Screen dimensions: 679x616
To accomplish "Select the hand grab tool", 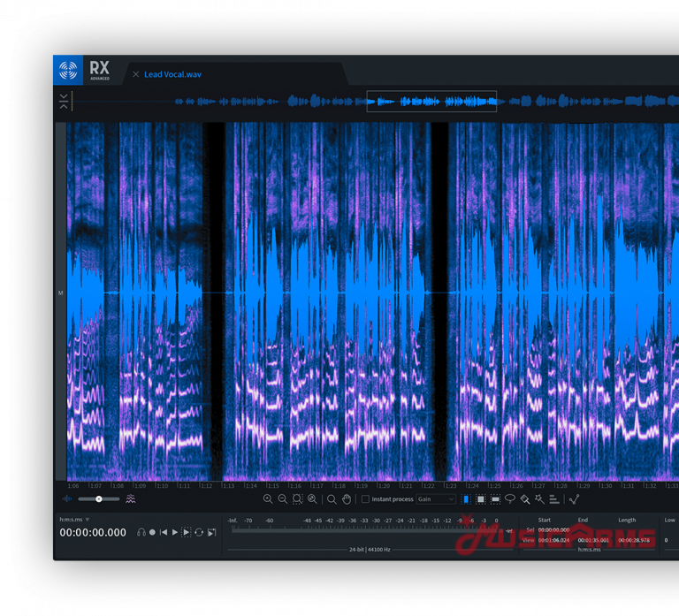I will 347,499.
